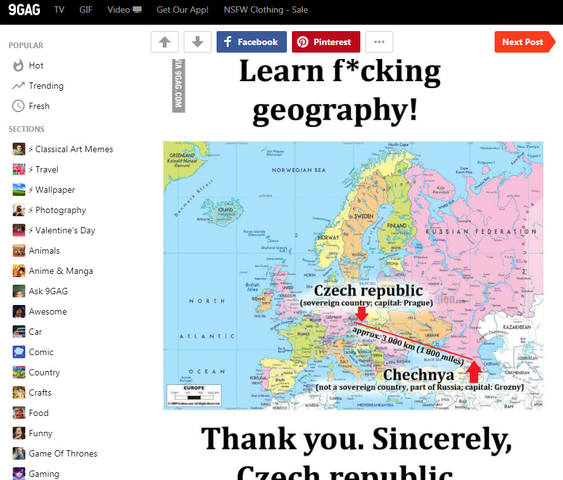Share the post on Facebook
This screenshot has width=563, height=480.
click(252, 42)
